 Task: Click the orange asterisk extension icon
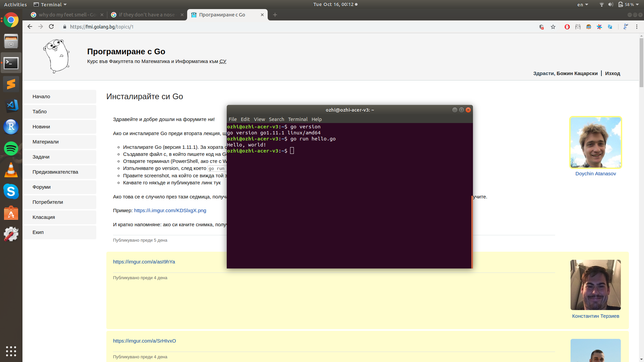click(599, 27)
